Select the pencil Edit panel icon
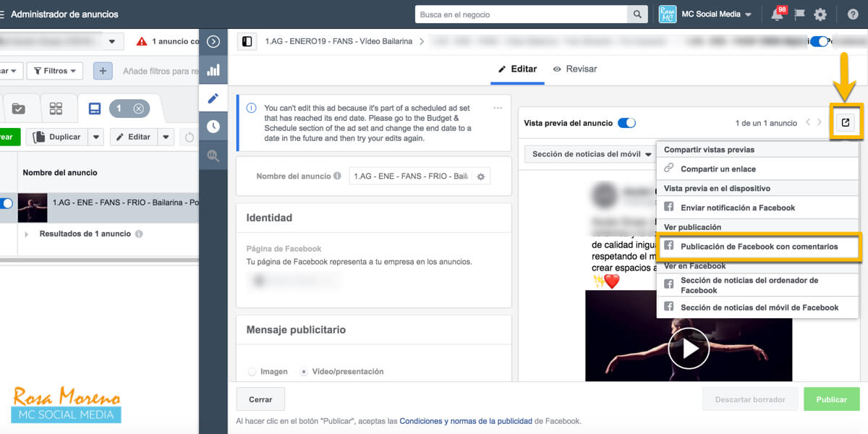The height and width of the screenshot is (434, 868). tap(213, 99)
